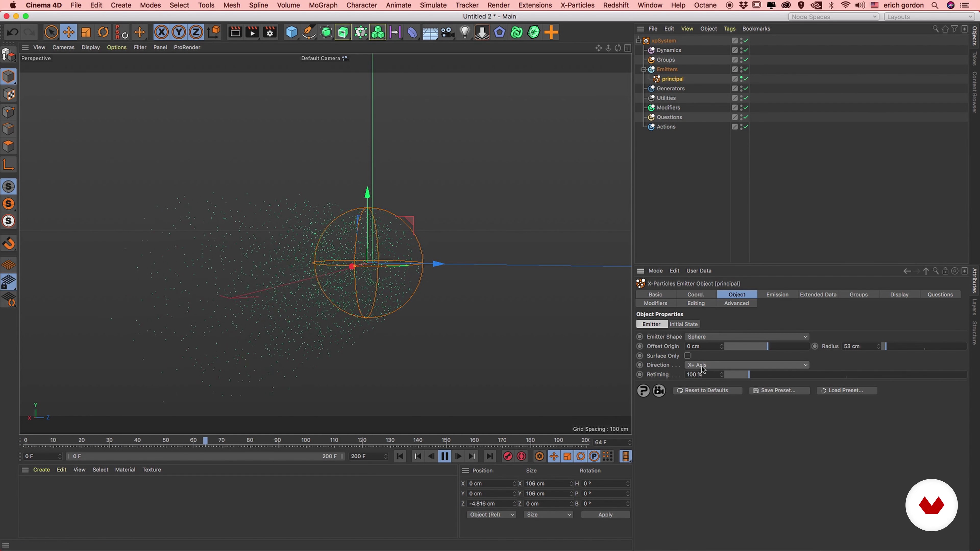
Task: Click Reset to Defaults button
Action: click(x=707, y=390)
